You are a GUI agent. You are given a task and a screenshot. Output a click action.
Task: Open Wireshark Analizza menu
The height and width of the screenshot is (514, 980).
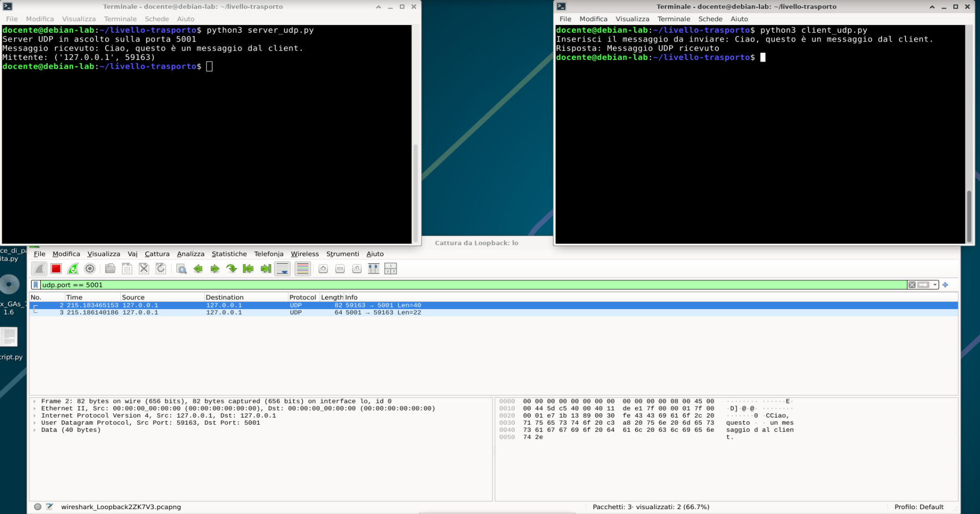191,254
